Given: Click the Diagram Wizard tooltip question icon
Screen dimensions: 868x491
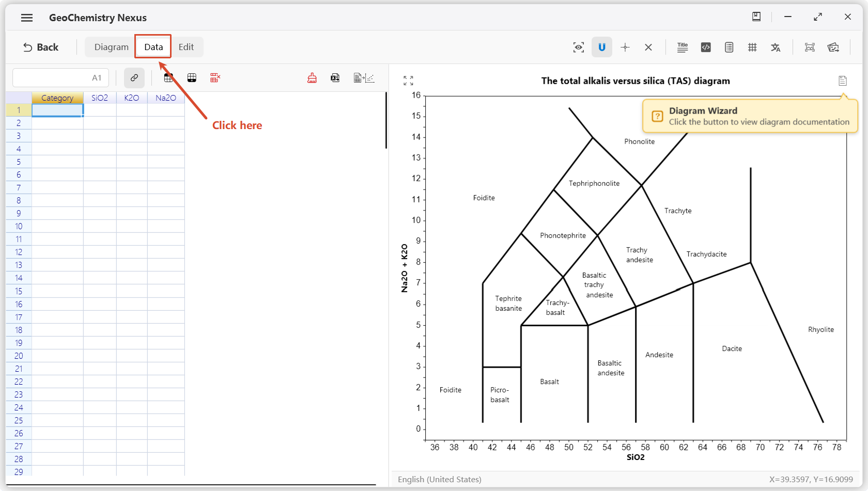Looking at the screenshot, I should [657, 116].
